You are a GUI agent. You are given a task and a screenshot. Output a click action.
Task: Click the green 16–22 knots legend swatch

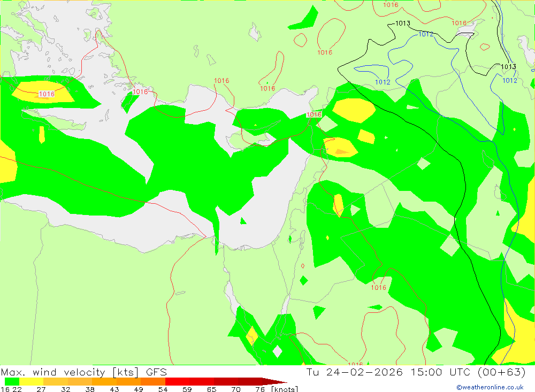coord(12,381)
